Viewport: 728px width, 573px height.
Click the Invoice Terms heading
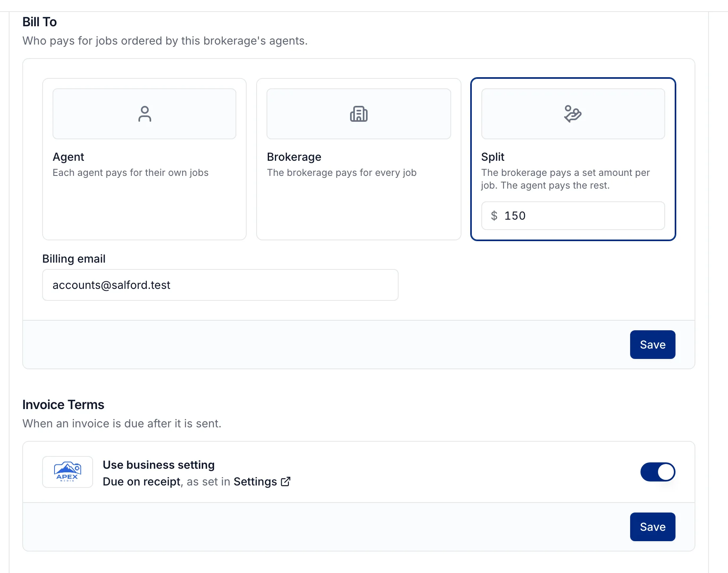pyautogui.click(x=63, y=405)
